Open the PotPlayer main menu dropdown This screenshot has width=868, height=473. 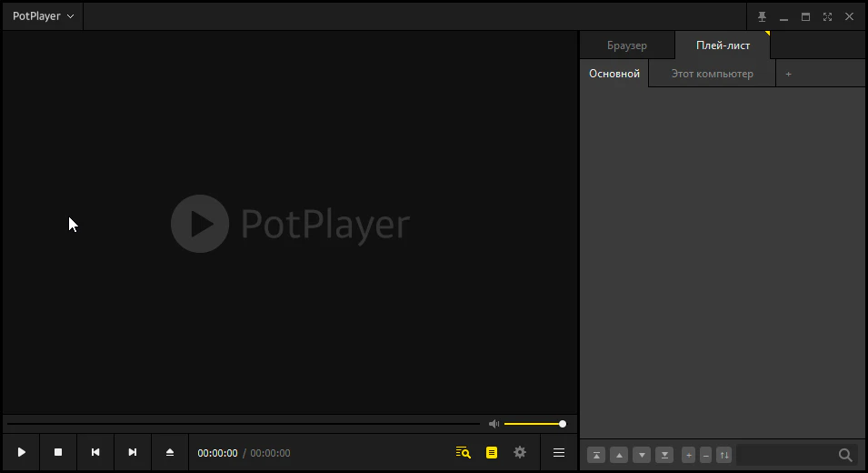click(x=43, y=16)
